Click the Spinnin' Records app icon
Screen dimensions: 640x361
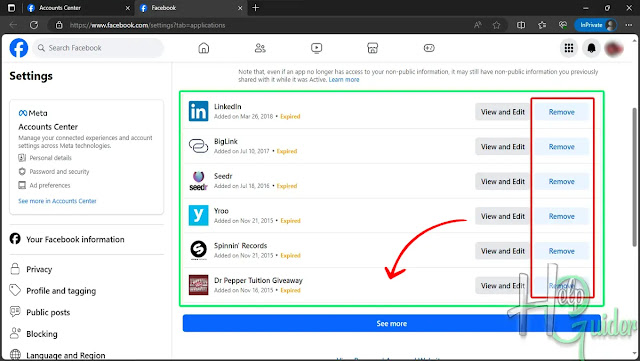[198, 250]
